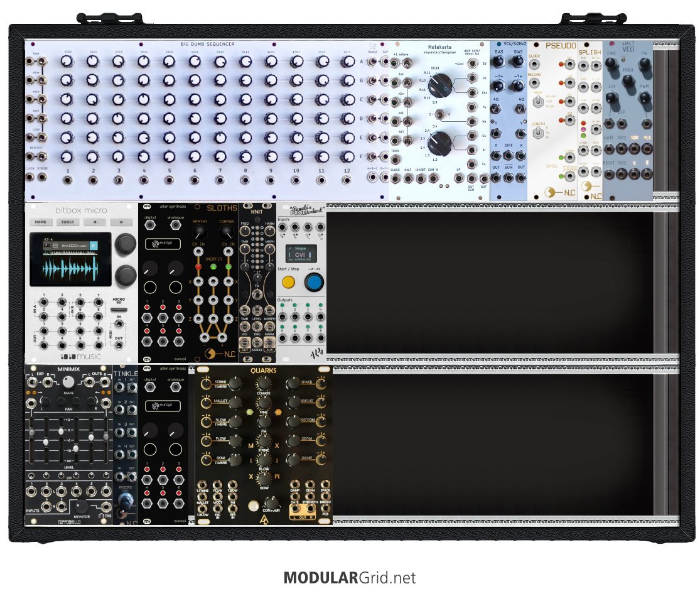Click Pamela's Pro Workout OLED display
The height and width of the screenshot is (591, 700).
coord(301,254)
